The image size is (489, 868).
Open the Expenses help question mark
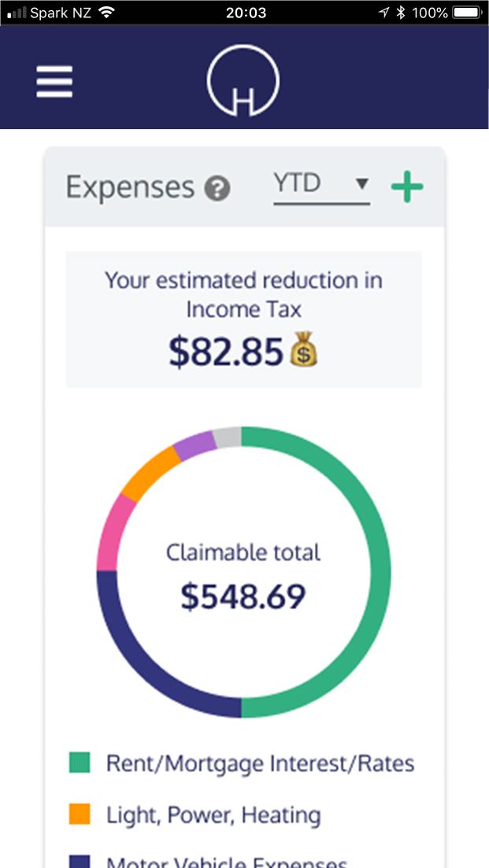pyautogui.click(x=217, y=190)
